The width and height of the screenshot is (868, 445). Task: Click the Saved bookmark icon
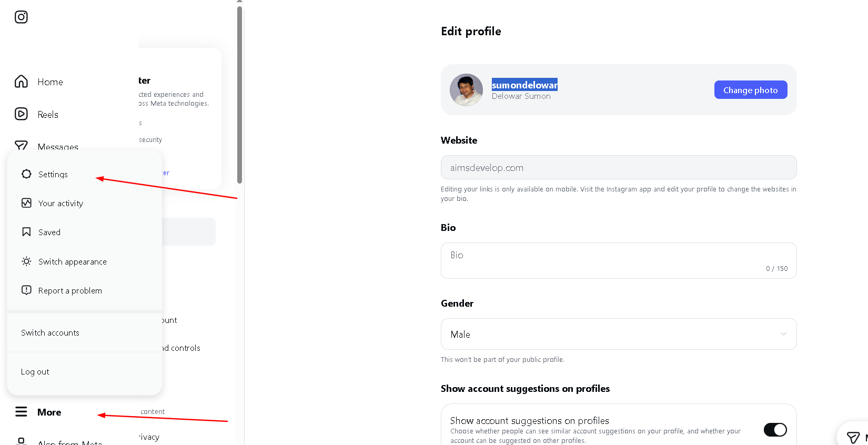tap(26, 232)
